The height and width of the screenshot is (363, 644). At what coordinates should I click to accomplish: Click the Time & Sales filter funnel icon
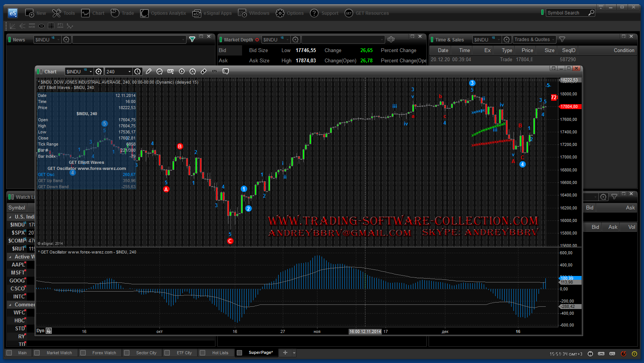[x=562, y=40]
